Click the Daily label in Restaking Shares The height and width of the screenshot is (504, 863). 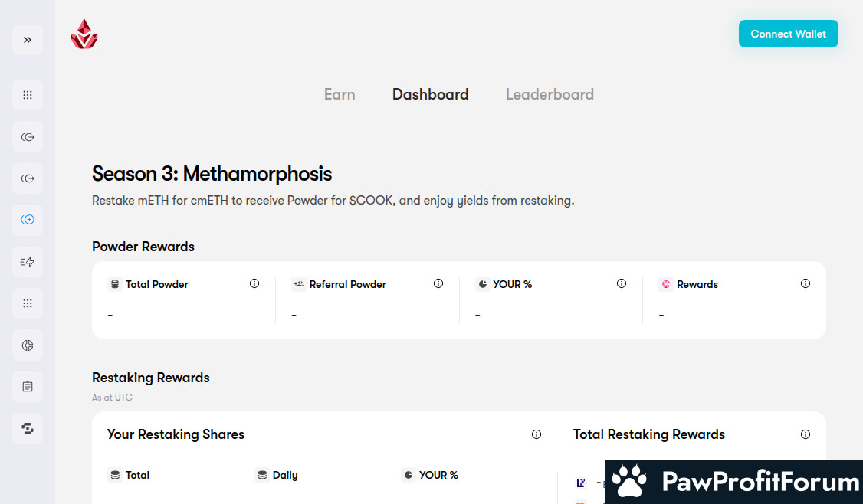pos(284,475)
